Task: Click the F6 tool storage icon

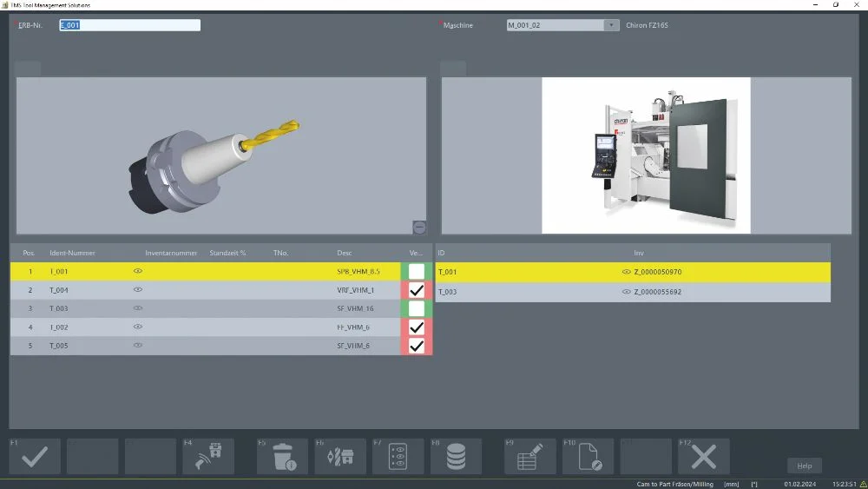Action: point(340,457)
